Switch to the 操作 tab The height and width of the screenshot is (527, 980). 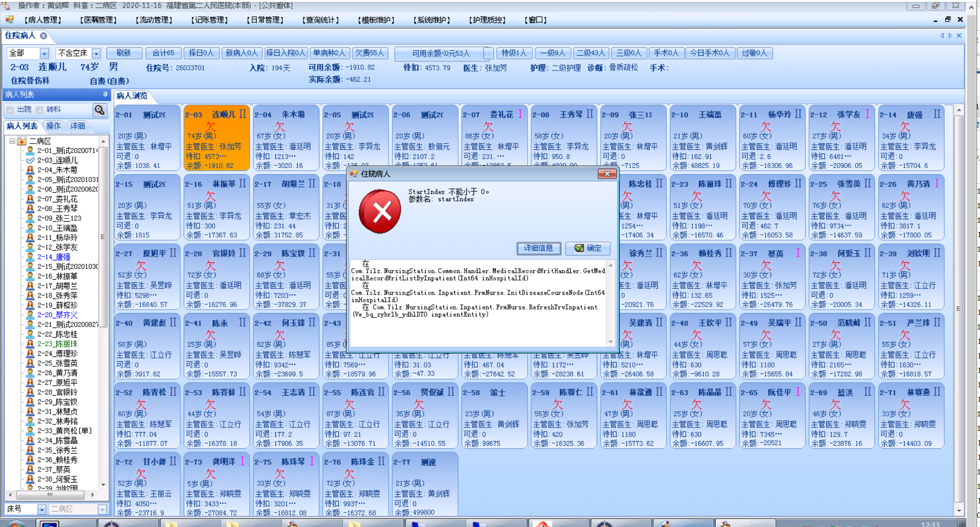53,126
